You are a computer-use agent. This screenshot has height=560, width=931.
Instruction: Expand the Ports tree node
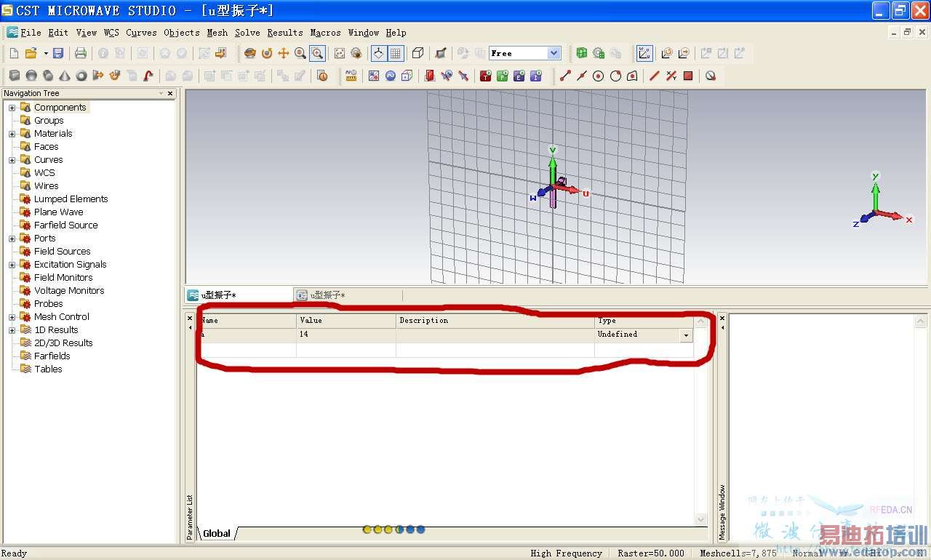click(12, 239)
